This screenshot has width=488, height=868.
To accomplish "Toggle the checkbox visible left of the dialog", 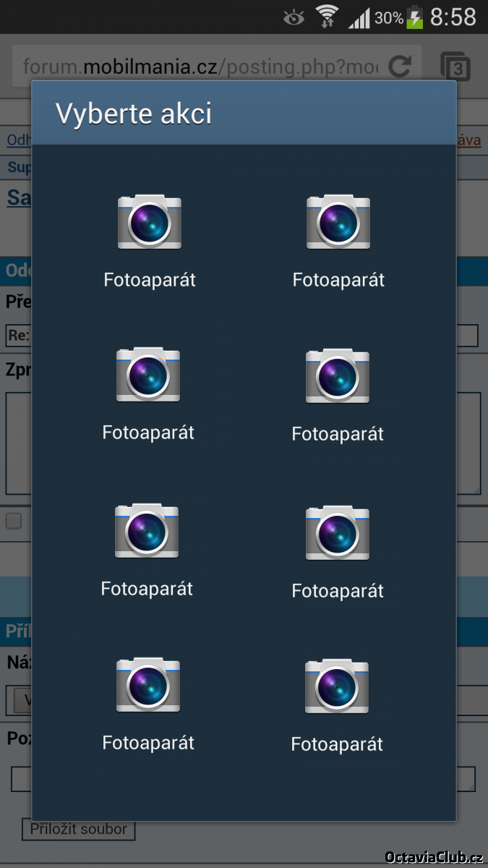I will pos(14,521).
